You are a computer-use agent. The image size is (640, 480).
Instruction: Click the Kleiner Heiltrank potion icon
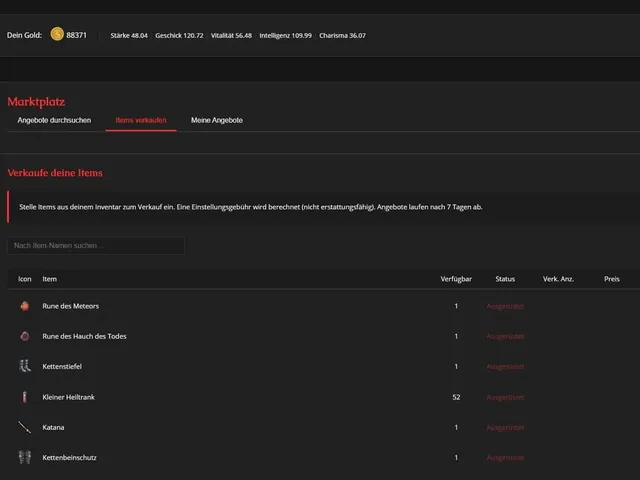coord(24,397)
